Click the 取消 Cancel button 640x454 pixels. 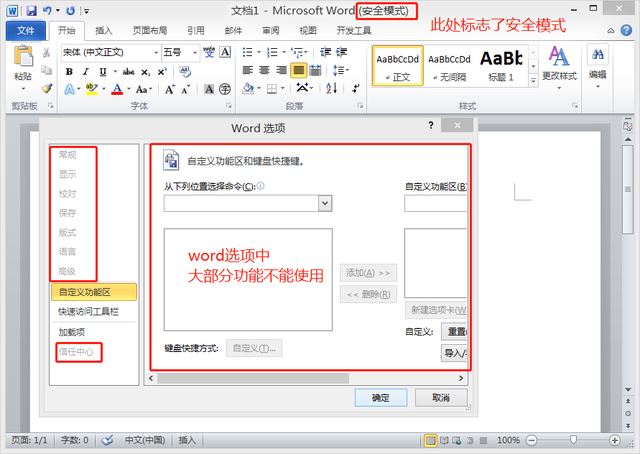click(441, 398)
